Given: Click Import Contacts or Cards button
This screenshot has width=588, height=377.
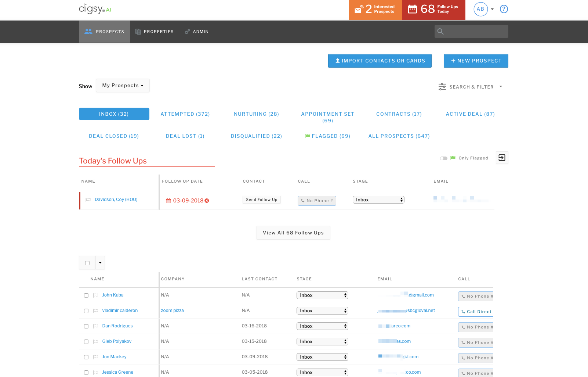Looking at the screenshot, I should click(380, 61).
